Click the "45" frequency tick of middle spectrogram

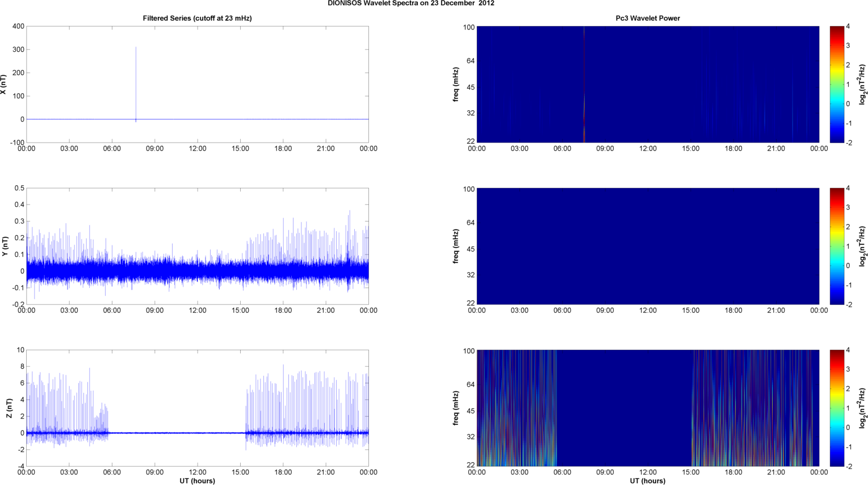point(471,250)
